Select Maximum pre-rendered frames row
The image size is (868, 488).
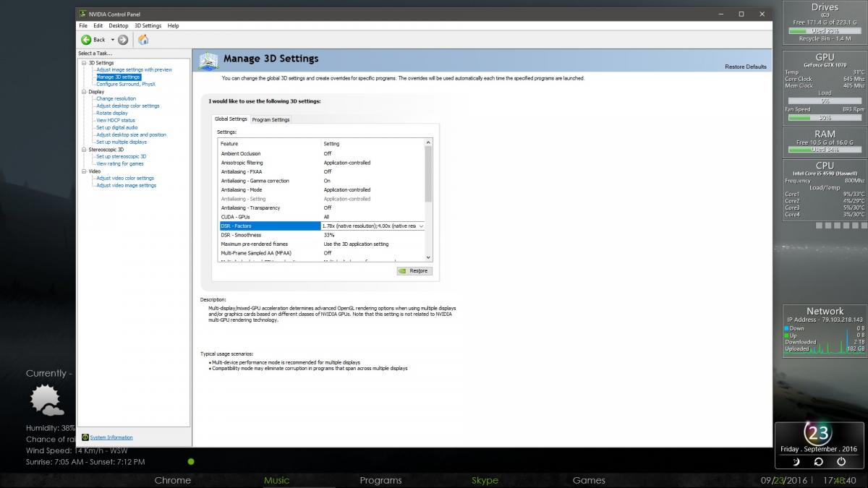tap(321, 244)
